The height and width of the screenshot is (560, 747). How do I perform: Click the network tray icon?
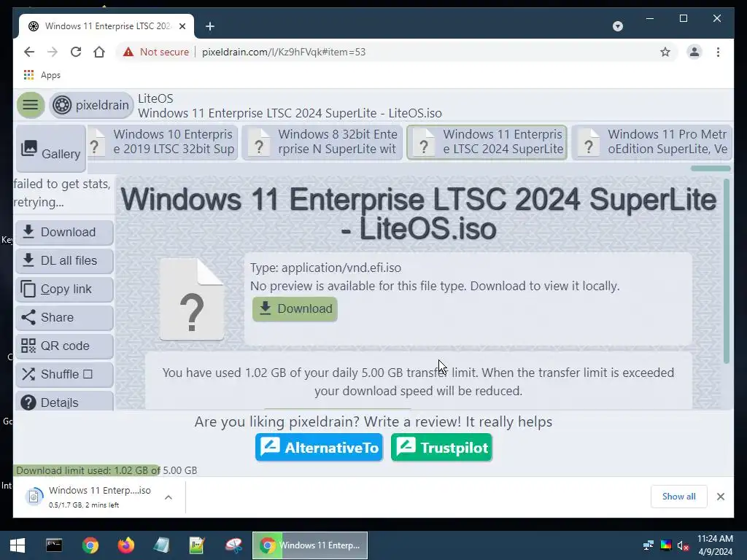[648, 545]
